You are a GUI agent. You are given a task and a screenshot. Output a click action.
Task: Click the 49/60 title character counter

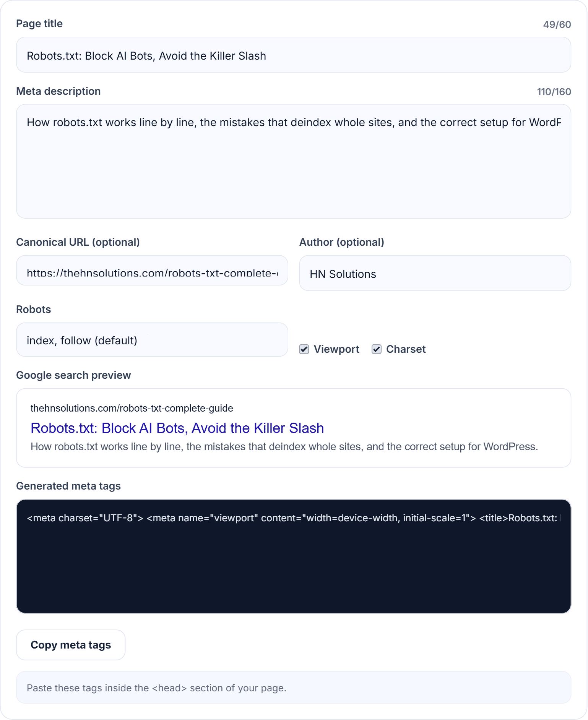[x=557, y=24]
